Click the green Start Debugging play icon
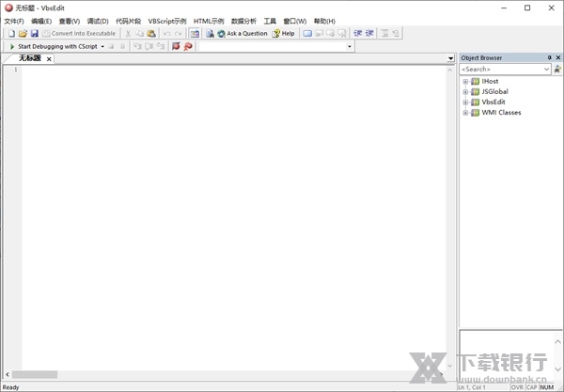The height and width of the screenshot is (392, 564). (11, 46)
